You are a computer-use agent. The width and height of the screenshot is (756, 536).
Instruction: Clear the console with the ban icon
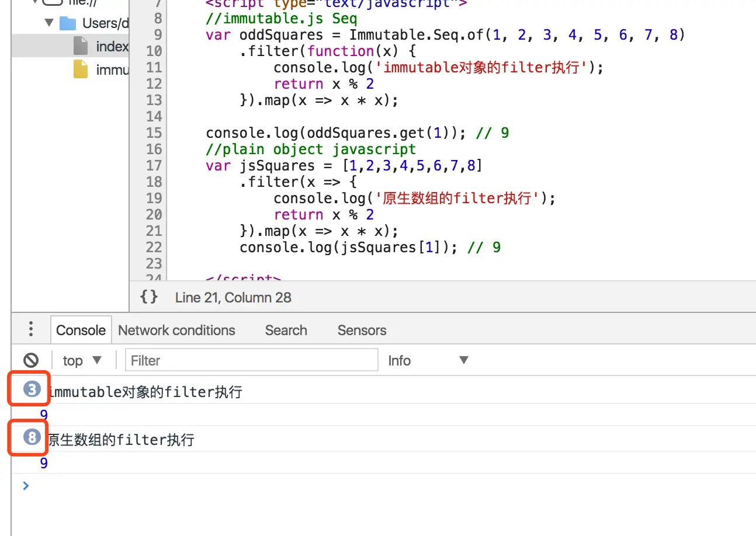coord(31,360)
